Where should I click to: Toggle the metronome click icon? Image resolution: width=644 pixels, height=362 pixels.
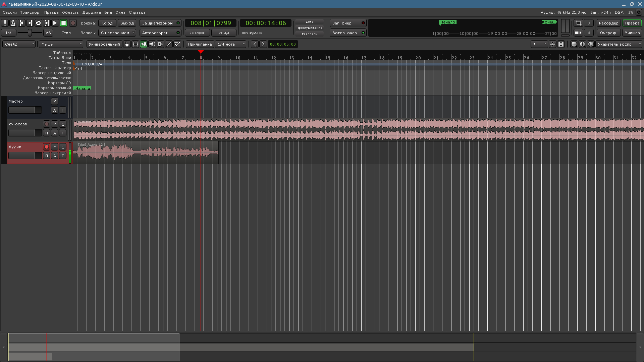[x=13, y=23]
